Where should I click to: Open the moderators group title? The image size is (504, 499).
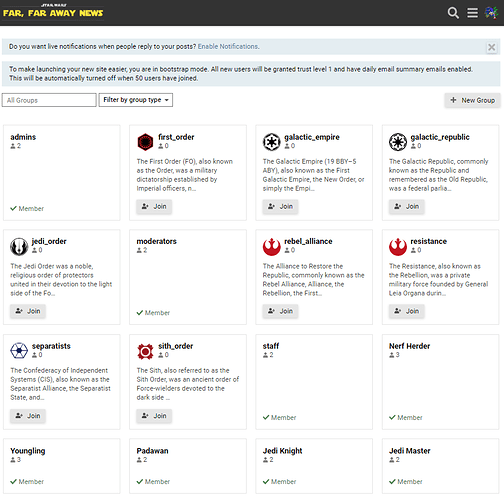click(x=156, y=241)
